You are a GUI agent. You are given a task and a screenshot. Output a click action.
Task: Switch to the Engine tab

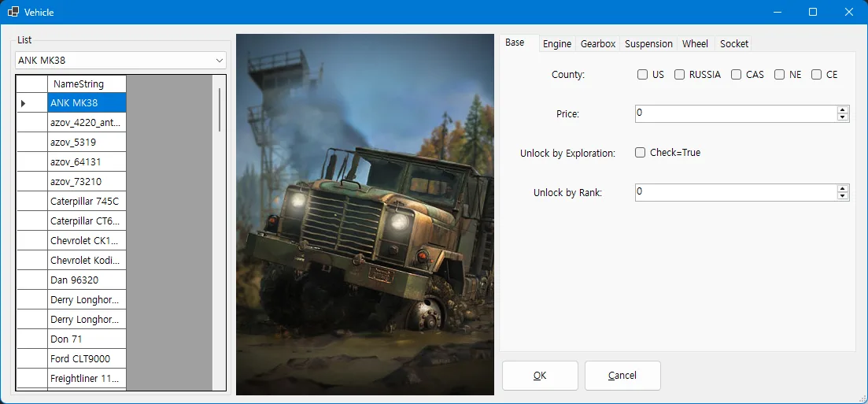coord(557,44)
